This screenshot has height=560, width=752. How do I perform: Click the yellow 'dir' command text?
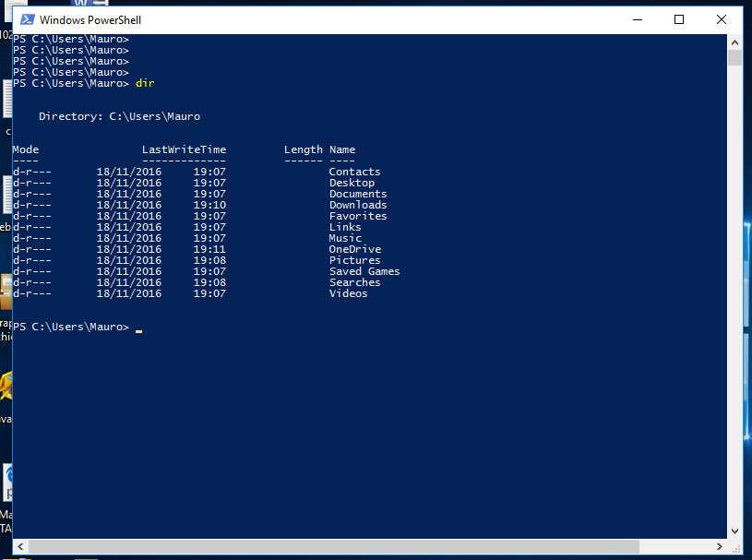(145, 83)
